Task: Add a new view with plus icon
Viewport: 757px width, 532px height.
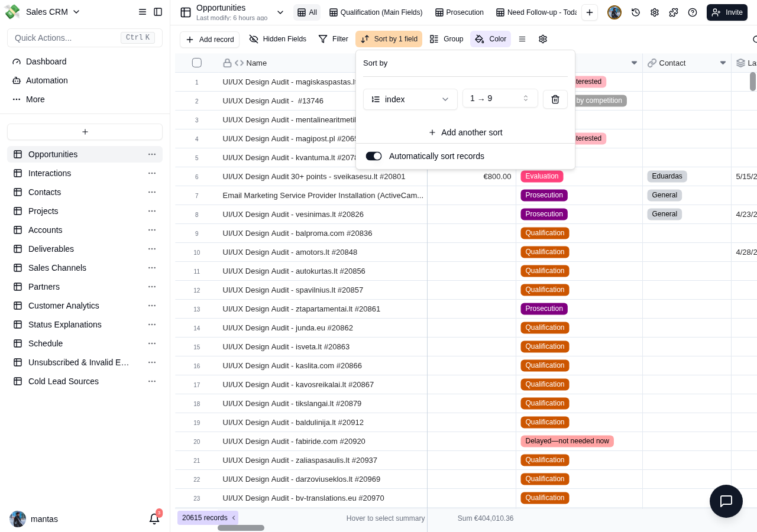Action: (x=590, y=12)
